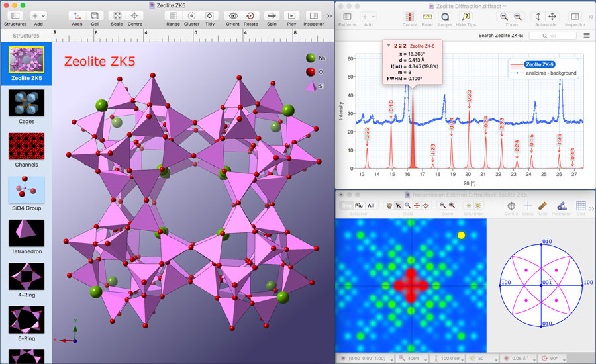Activate the Cursor tool in diffraction toolbar
Viewport: 596px width, 364px height.
409,16
